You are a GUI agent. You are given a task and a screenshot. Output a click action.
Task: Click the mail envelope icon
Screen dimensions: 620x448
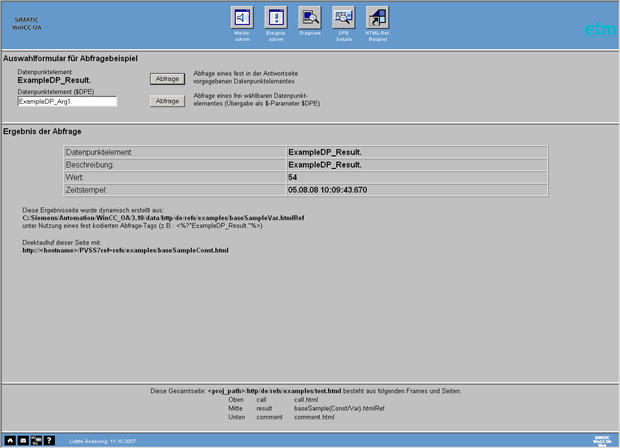pyautogui.click(x=23, y=439)
